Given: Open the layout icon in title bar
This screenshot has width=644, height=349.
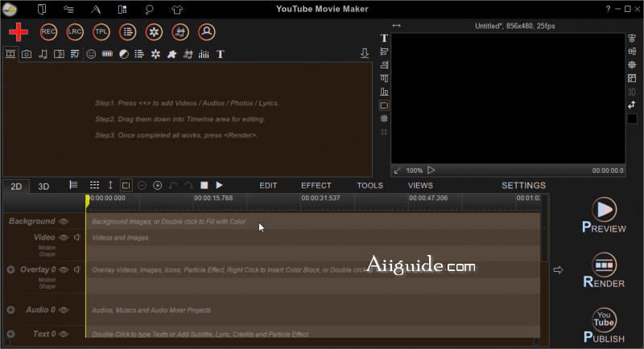Looking at the screenshot, I should pyautogui.click(x=122, y=9).
